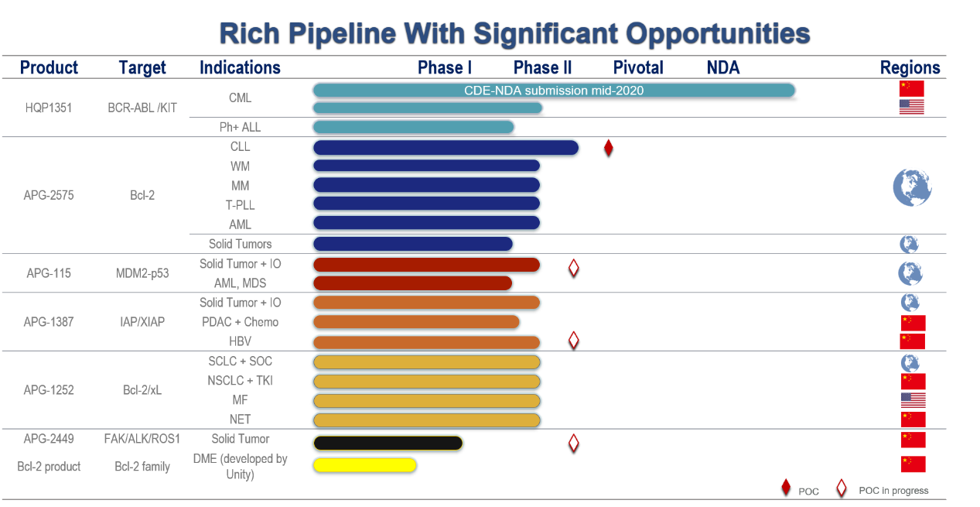Click the yellow DME progress bar
Image resolution: width=980 pixels, height=507 pixels.
click(364, 465)
